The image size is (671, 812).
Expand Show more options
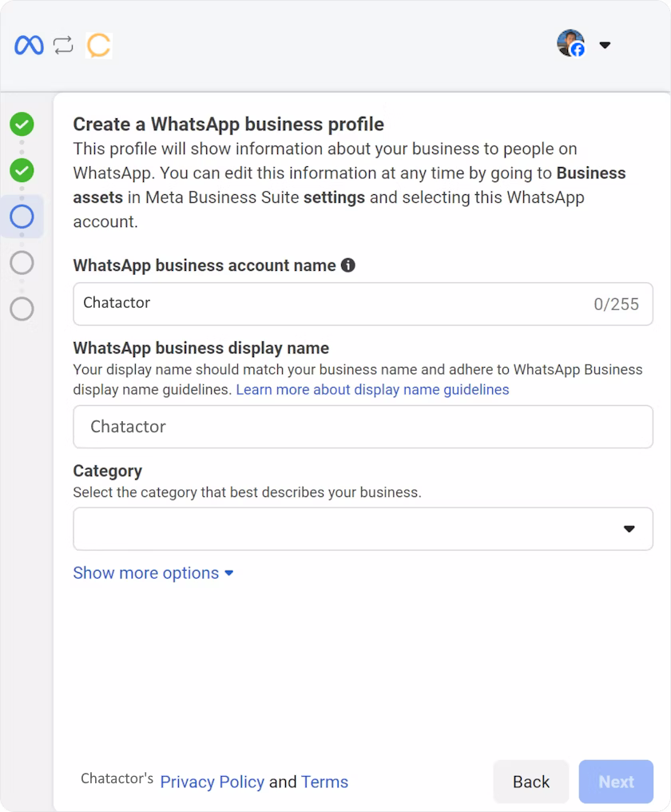coord(153,573)
